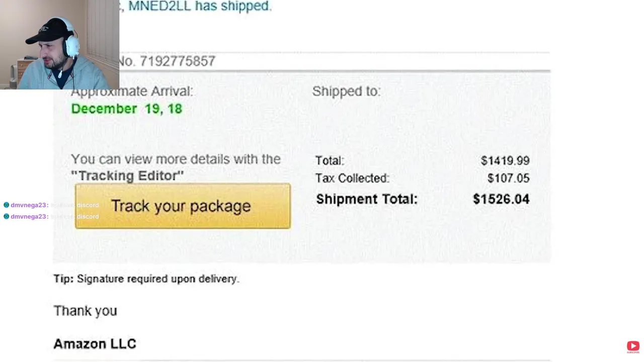Click the "Shipped to:" label
Screen dimensions: 644x362
coord(346,92)
